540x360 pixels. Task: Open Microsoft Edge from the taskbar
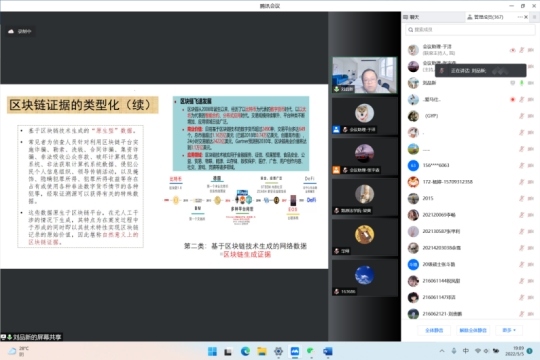(x=245, y=351)
